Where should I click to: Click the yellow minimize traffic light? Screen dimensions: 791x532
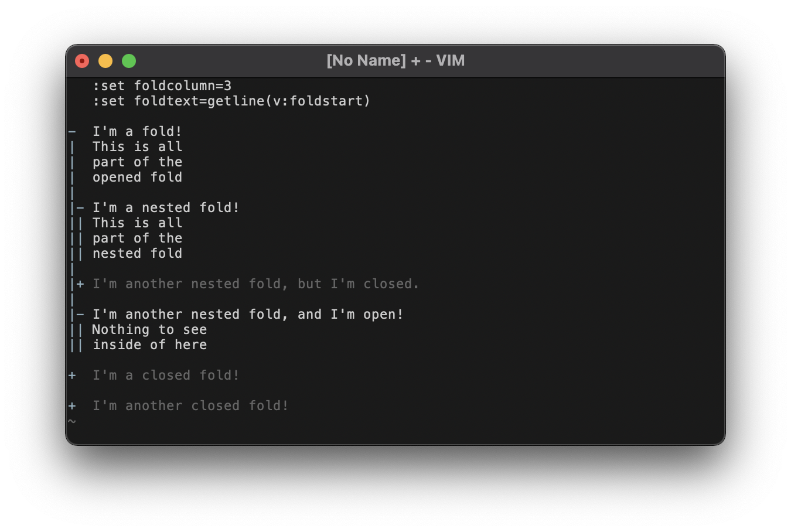105,60
